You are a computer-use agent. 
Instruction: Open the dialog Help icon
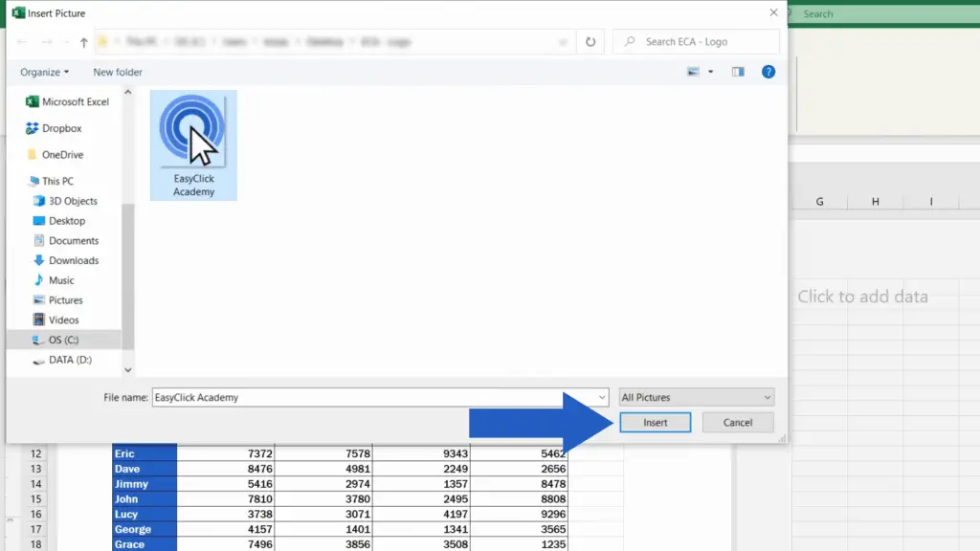tap(768, 72)
